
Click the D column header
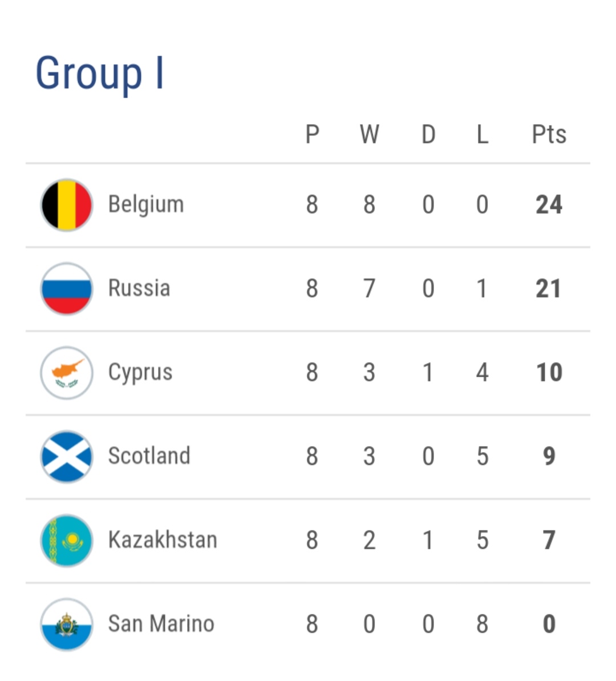(428, 135)
